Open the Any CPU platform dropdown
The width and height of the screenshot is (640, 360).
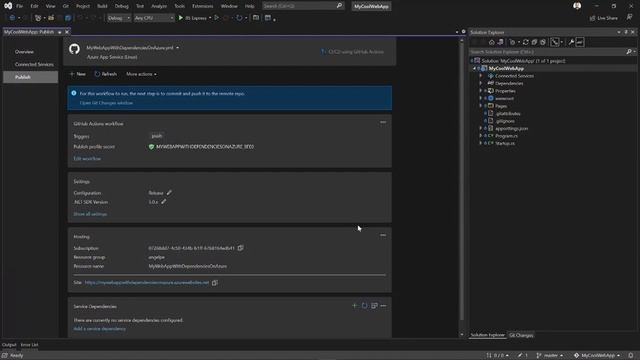coord(154,18)
